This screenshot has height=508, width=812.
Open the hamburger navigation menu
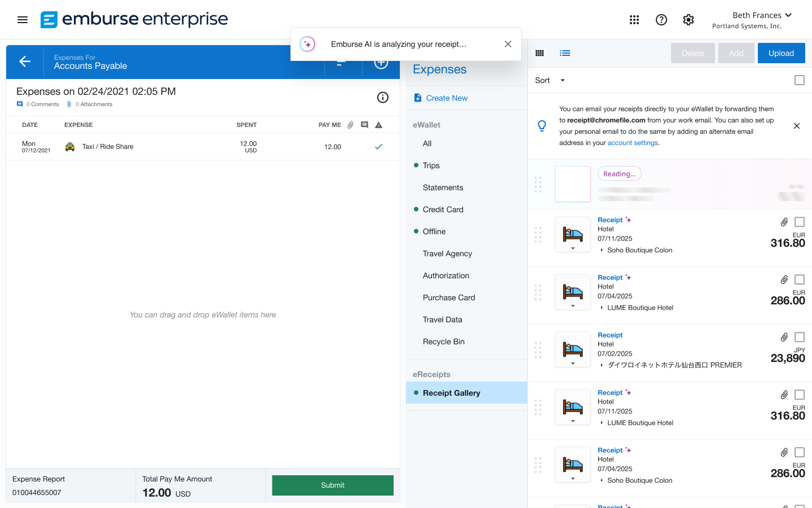(23, 20)
